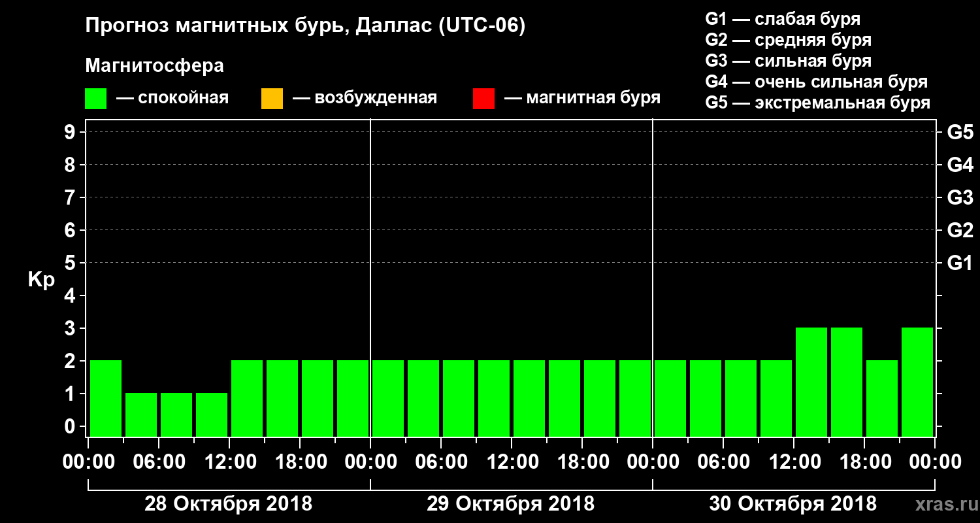Click 'G2 — средняя буря' legend line
The height and width of the screenshot is (523, 980).
789,40
